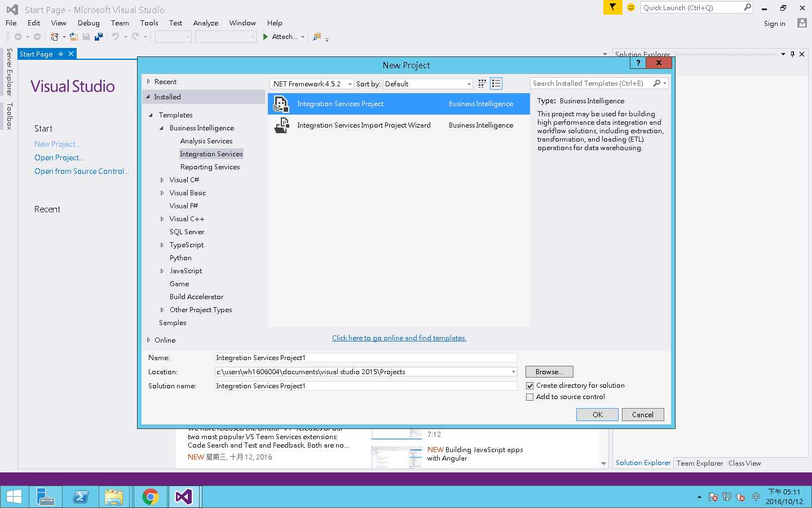Click the go online and find templates link
This screenshot has height=508, width=812.
(x=399, y=338)
